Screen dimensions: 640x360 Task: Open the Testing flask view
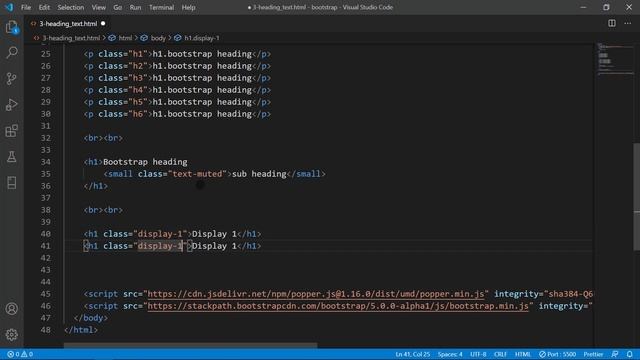[x=12, y=157]
